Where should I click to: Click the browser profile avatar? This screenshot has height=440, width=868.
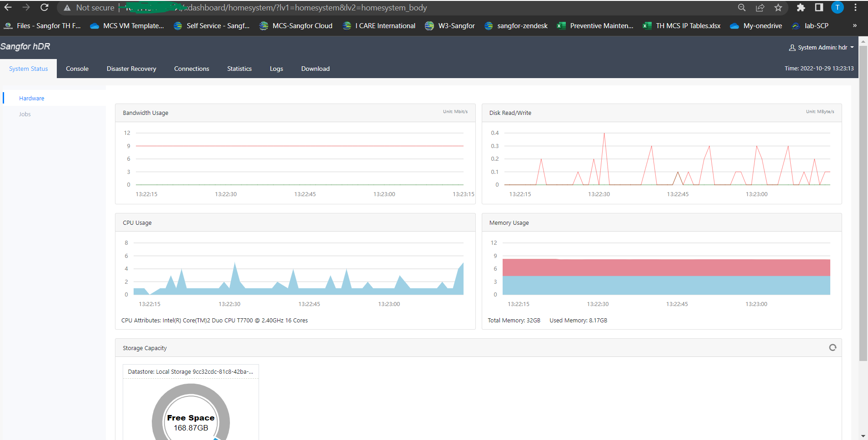(837, 7)
